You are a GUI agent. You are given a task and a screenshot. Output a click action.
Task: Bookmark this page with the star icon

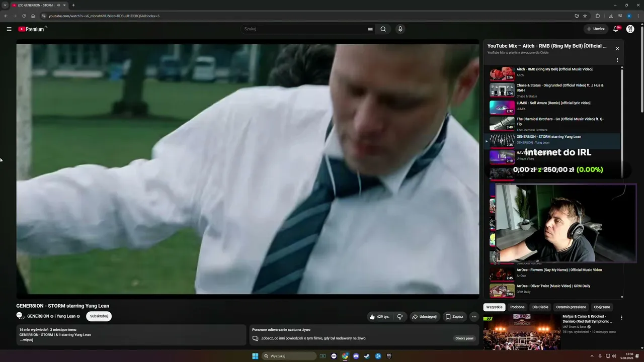[x=585, y=16]
